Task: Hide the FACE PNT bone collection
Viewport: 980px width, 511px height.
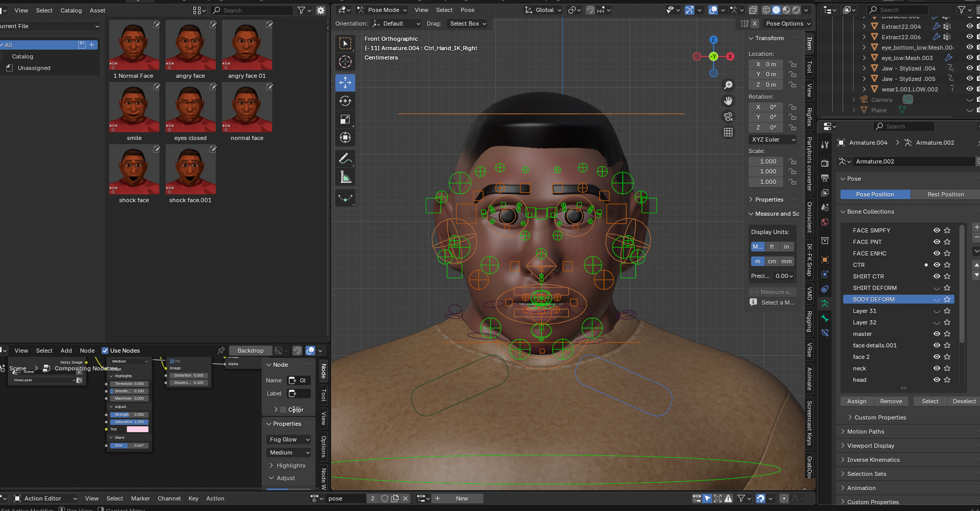Action: coord(937,242)
